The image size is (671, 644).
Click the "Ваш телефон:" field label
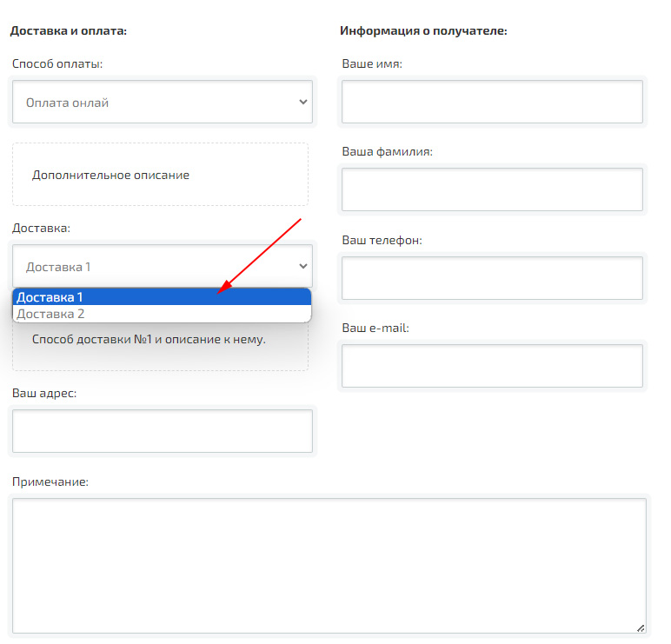coord(382,240)
